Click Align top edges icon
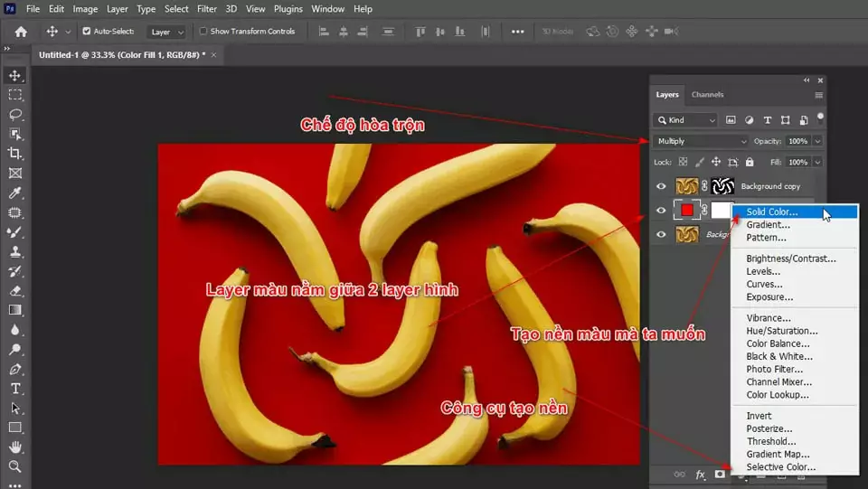 tap(420, 32)
